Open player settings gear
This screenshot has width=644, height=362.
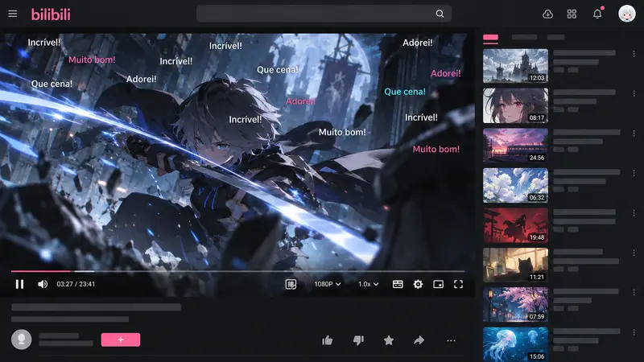tap(418, 284)
